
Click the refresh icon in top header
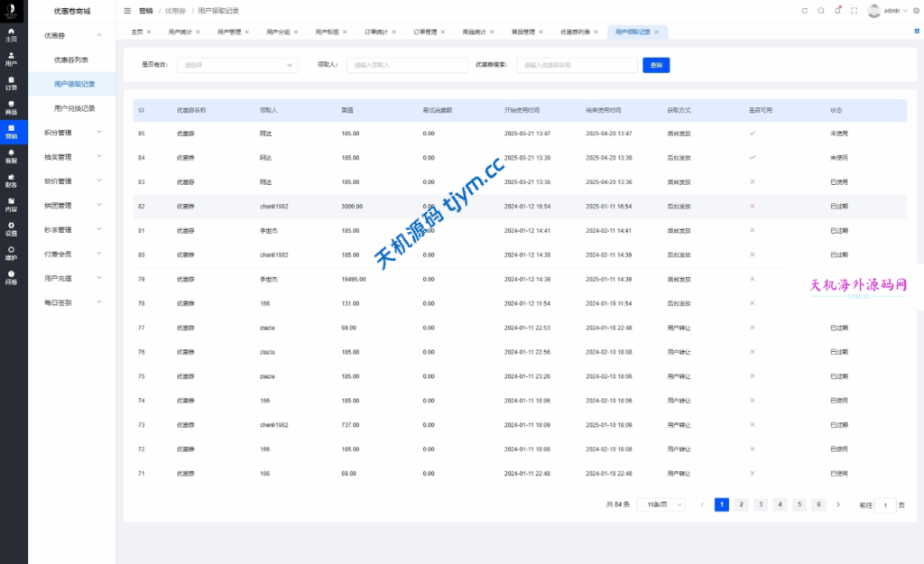coord(805,11)
